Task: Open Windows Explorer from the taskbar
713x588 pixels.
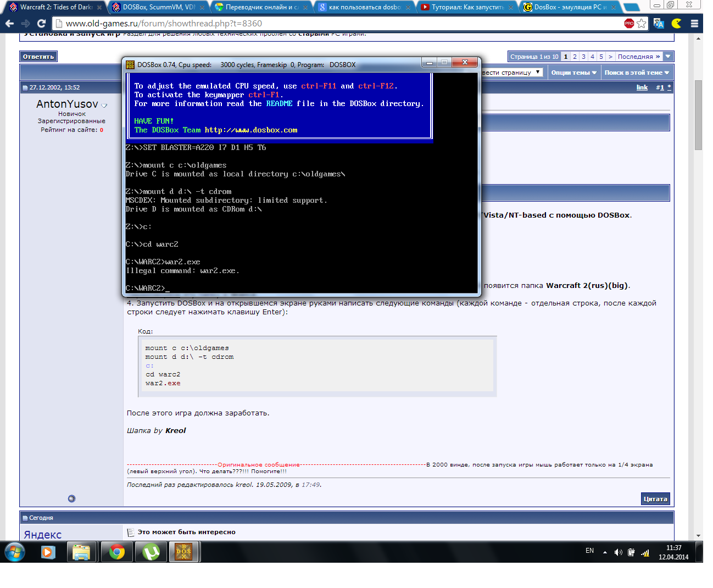Action: [81, 552]
